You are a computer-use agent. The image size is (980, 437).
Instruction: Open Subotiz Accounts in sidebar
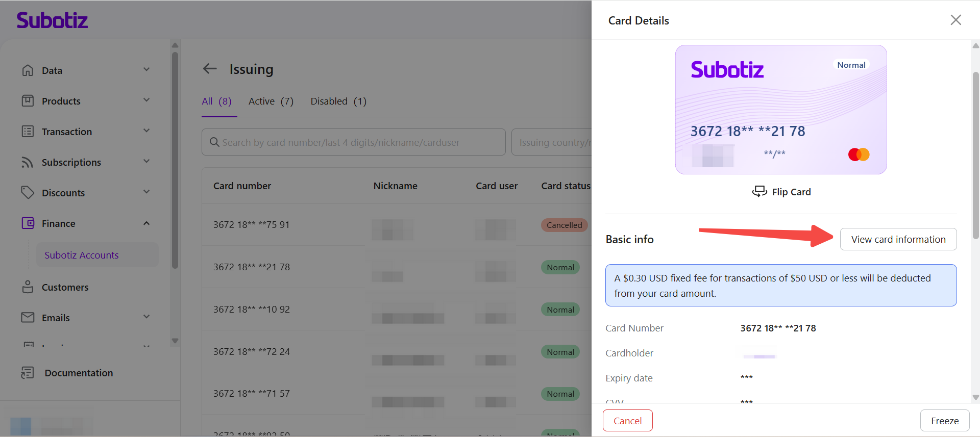pyautogui.click(x=97, y=255)
